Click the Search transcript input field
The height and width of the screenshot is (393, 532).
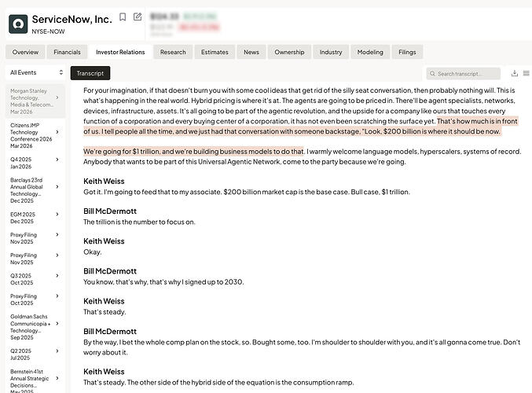pos(463,74)
